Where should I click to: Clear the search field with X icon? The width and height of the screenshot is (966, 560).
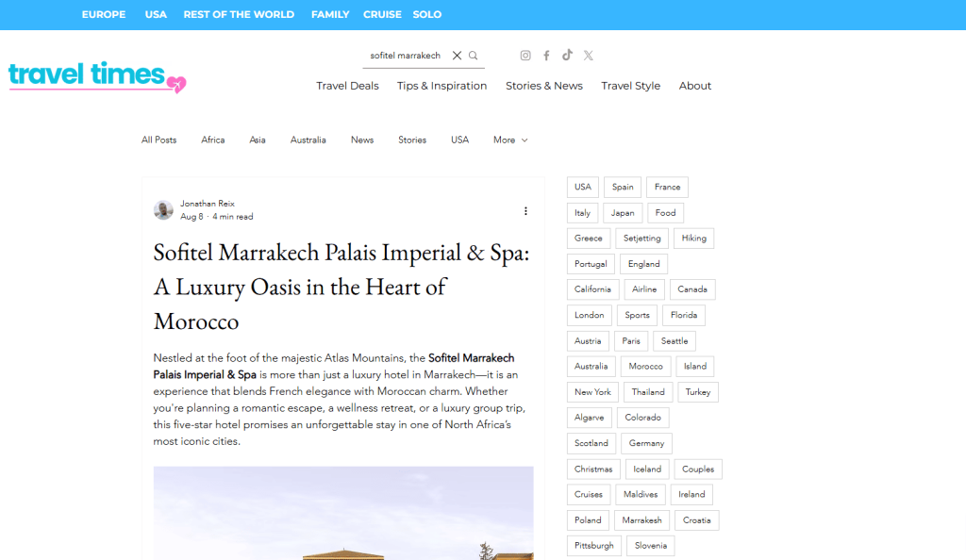point(457,56)
